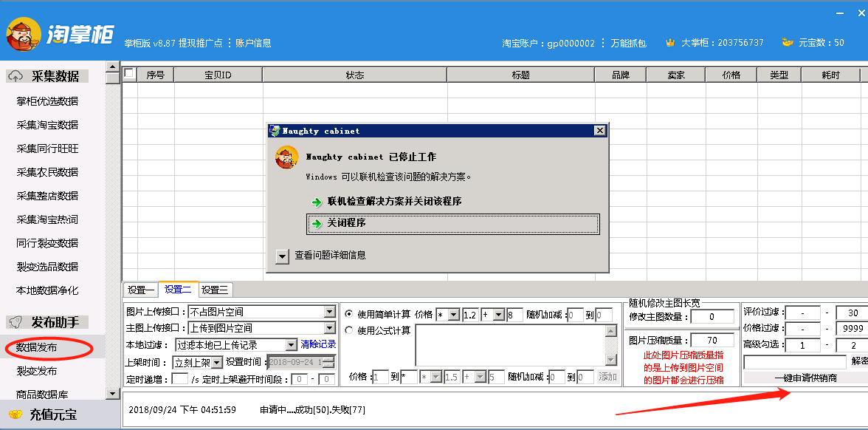This screenshot has width=868, height=430.
Task: Click the cloud icon beside 采集数据
Action: pyautogui.click(x=15, y=76)
